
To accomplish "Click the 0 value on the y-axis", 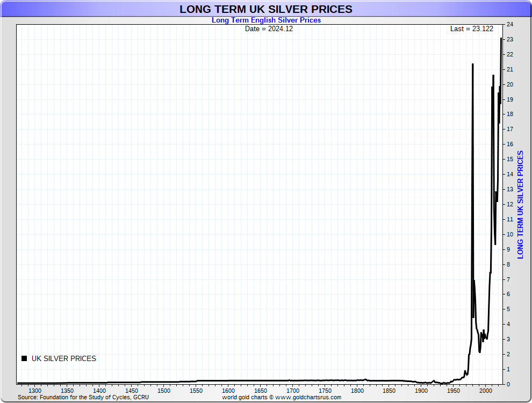I will (x=508, y=384).
